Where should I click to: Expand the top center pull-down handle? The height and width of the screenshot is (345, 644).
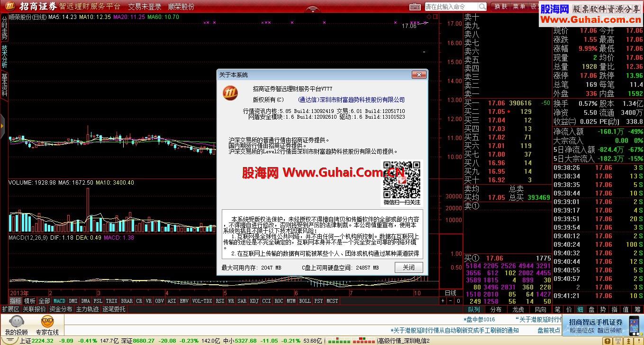tap(312, 9)
